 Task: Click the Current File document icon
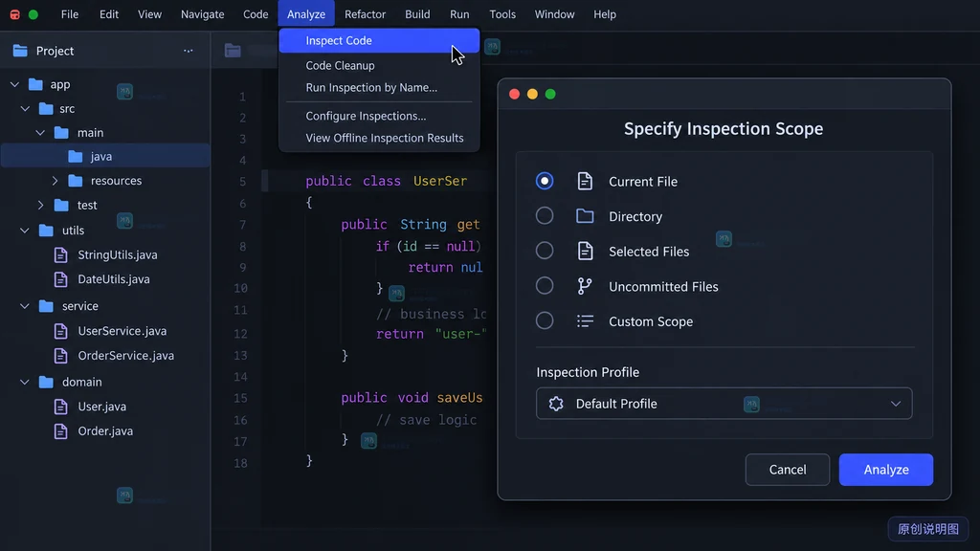click(x=585, y=181)
